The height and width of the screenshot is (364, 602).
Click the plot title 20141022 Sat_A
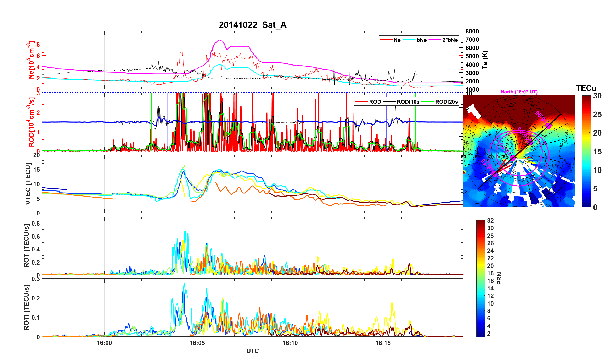pyautogui.click(x=252, y=25)
